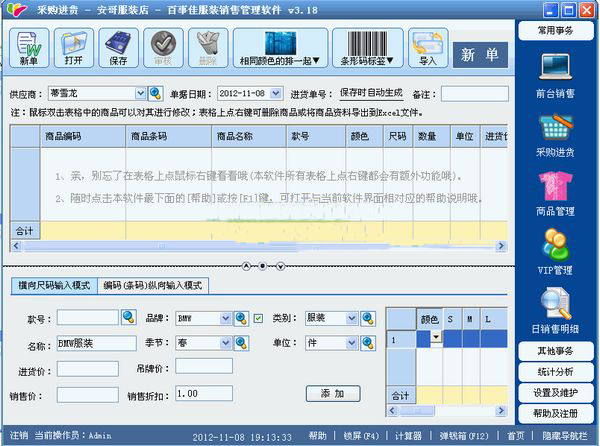The height and width of the screenshot is (446, 600).
Task: Click the 数量 quantity column header
Action: (431, 136)
